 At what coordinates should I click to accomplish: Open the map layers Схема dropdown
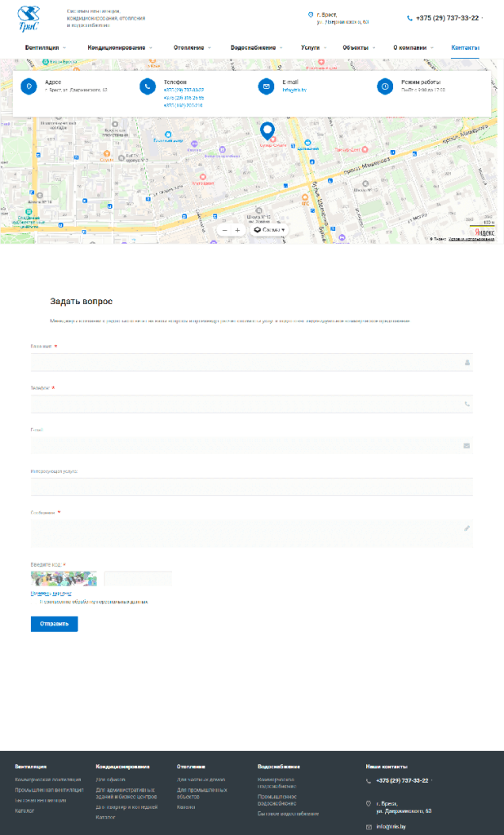[270, 230]
